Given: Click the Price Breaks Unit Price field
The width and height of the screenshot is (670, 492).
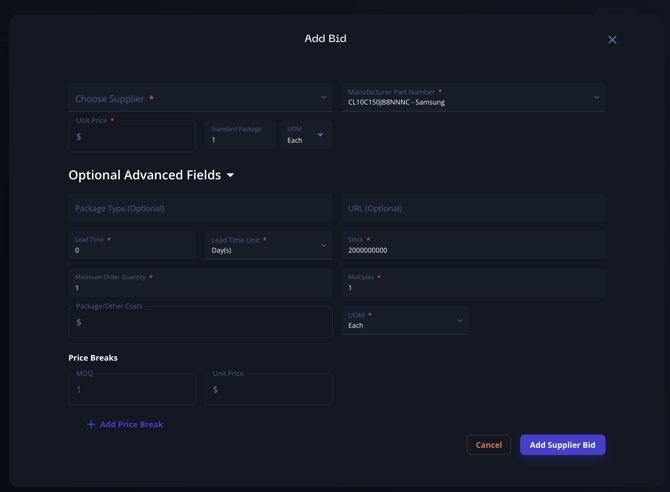Looking at the screenshot, I should pos(268,389).
